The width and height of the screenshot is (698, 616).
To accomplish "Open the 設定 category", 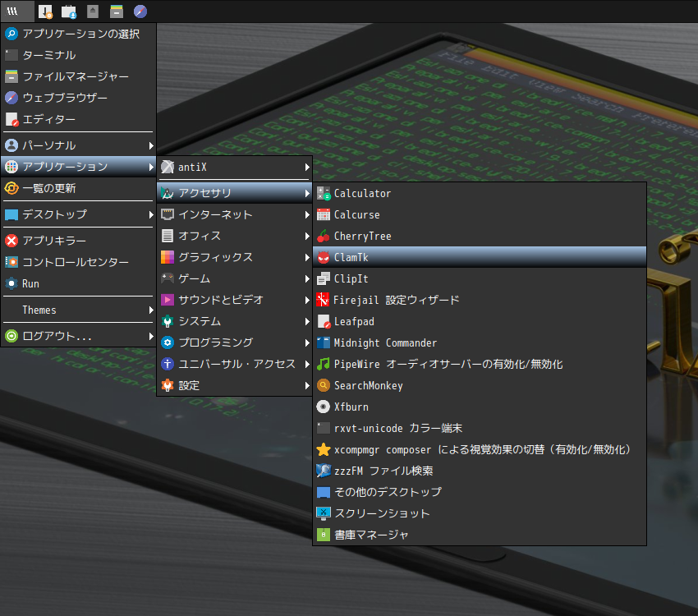I will click(235, 385).
